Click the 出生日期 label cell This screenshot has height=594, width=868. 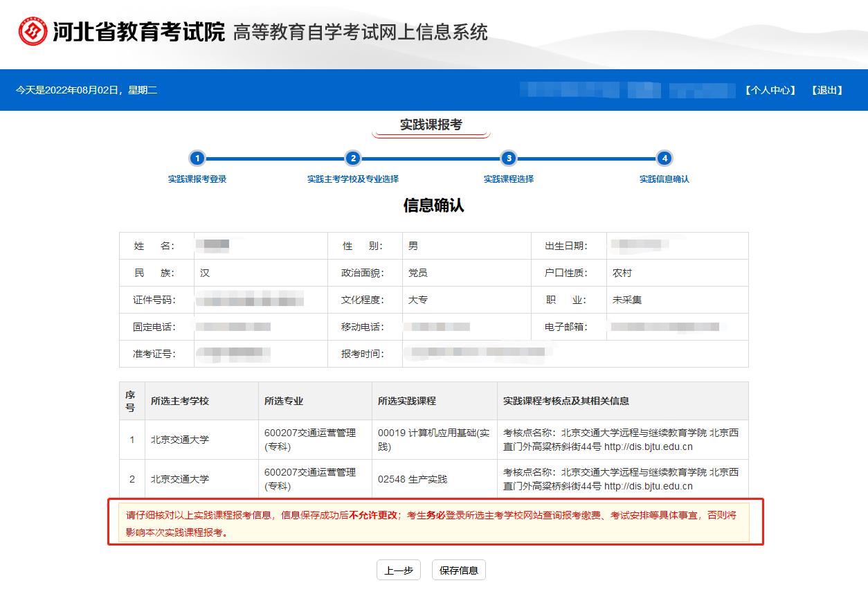pos(570,246)
